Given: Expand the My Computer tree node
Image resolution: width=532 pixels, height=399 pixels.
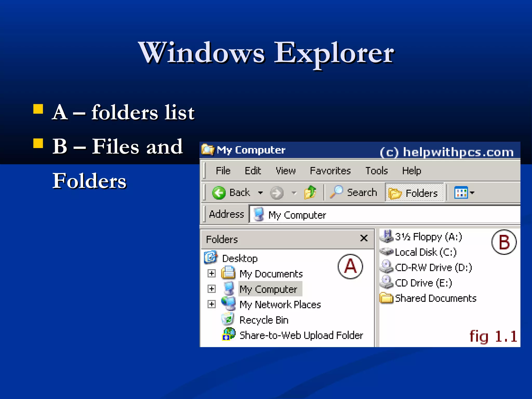Looking at the screenshot, I should tap(212, 289).
